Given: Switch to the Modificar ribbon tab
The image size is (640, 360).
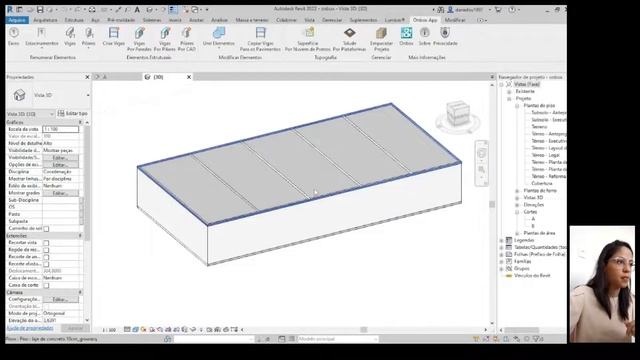Looking at the screenshot, I should point(455,20).
